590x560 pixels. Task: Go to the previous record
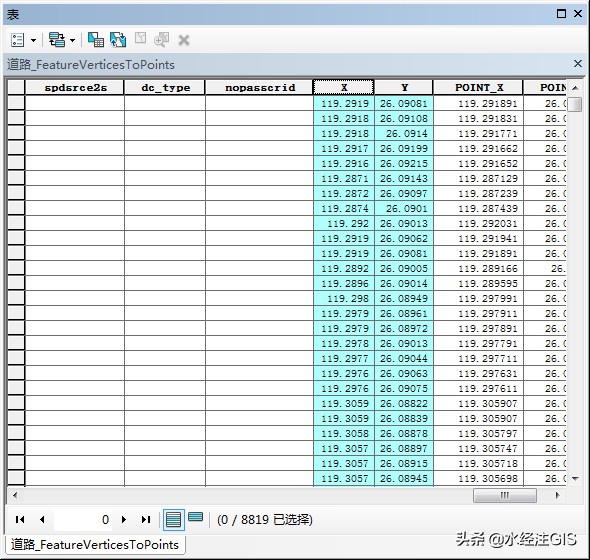pos(42,519)
